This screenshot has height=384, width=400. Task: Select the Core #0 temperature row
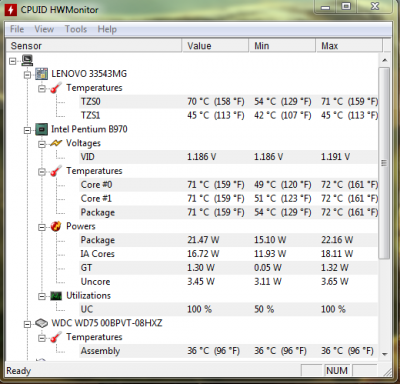pos(229,185)
